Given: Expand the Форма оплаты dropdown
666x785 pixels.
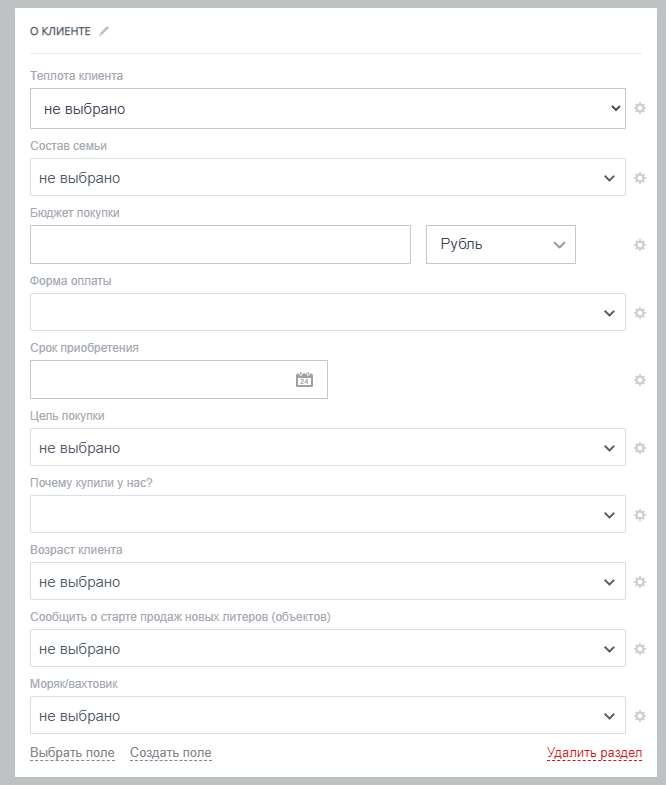Looking at the screenshot, I should click(x=327, y=312).
